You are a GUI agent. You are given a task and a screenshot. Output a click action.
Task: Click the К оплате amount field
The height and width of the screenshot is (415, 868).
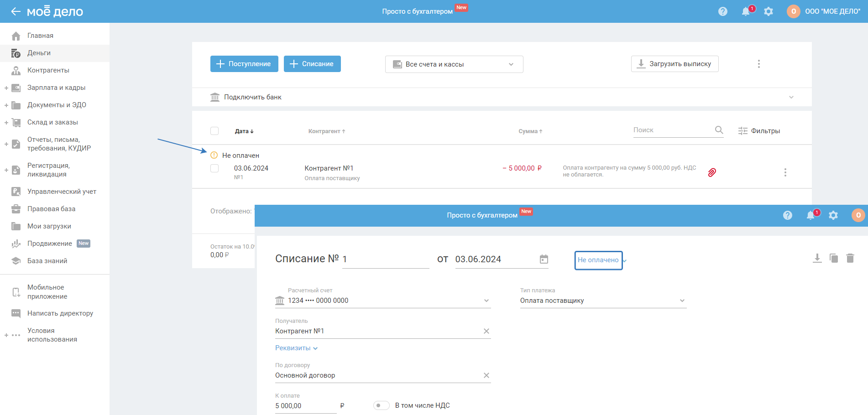click(x=306, y=406)
